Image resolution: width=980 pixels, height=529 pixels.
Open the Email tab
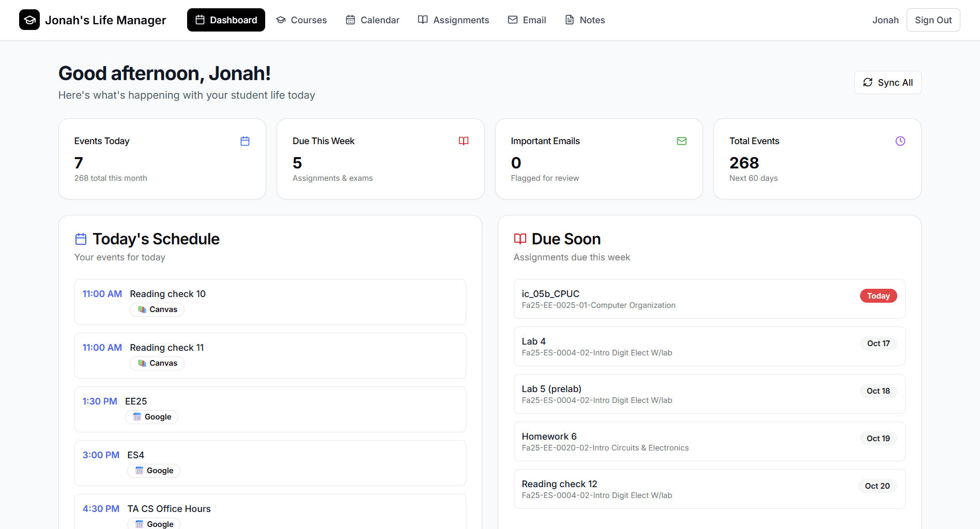click(x=527, y=20)
